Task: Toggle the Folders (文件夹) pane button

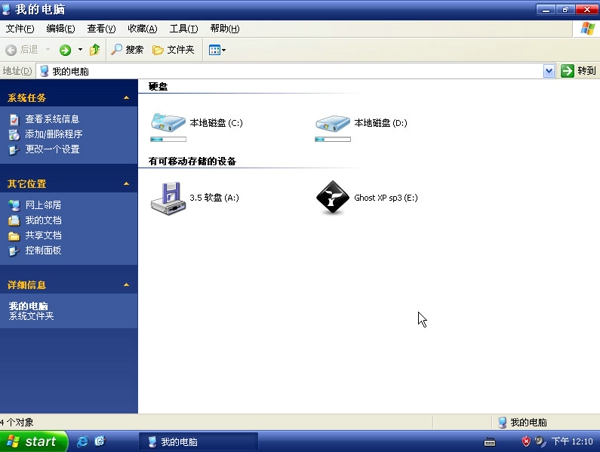Action: [173, 50]
